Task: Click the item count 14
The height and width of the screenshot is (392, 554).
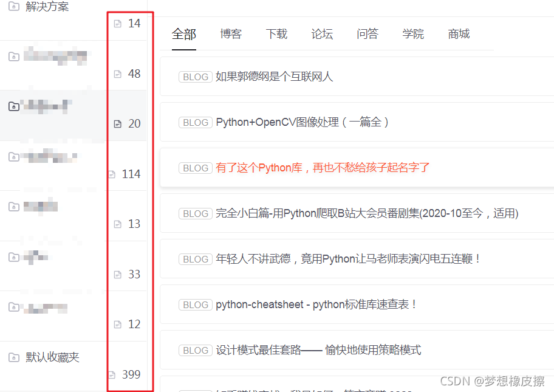Action: (134, 23)
